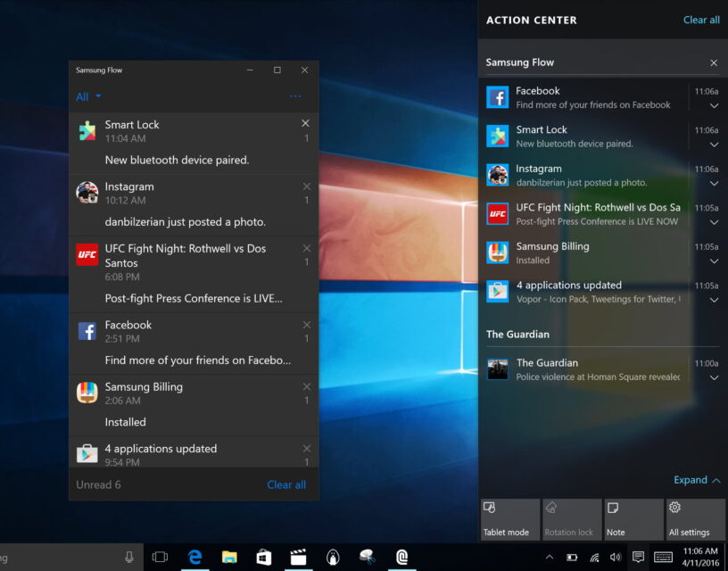Open the Note quick action tile
728x571 pixels.
[x=633, y=519]
